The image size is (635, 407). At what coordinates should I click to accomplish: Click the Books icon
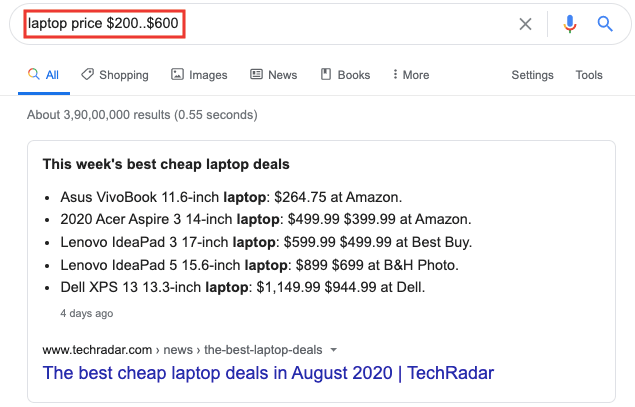pyautogui.click(x=326, y=74)
